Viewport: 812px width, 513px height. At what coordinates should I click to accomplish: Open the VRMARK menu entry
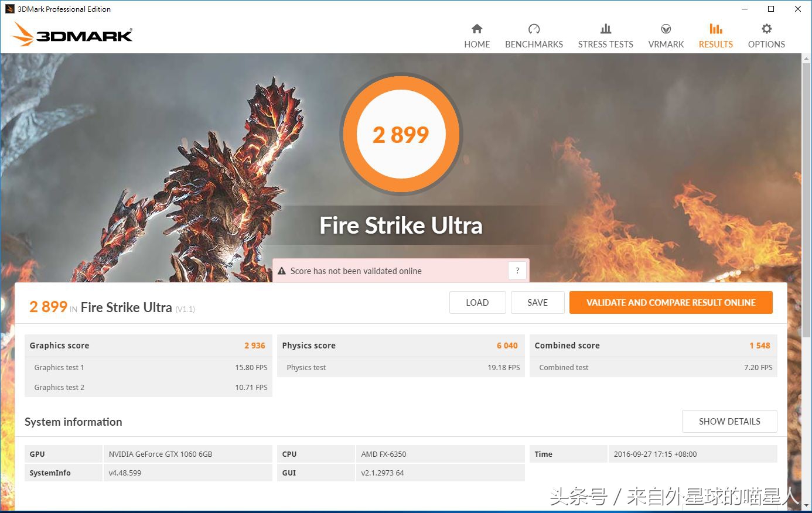coord(666,44)
